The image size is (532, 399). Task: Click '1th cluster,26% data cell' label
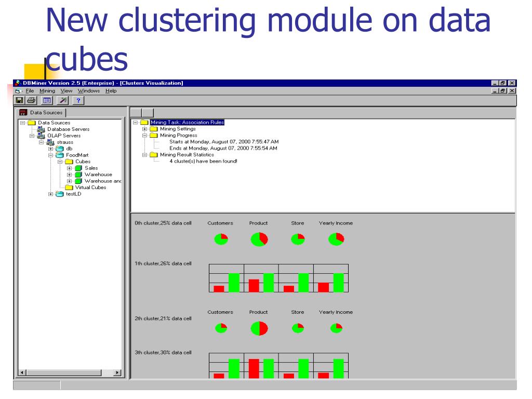[x=163, y=263]
